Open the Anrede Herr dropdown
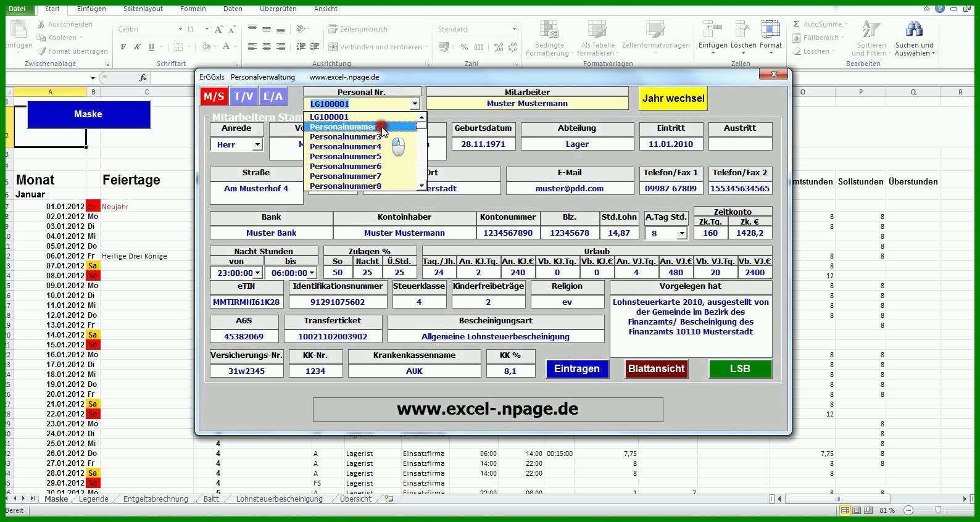 [257, 144]
